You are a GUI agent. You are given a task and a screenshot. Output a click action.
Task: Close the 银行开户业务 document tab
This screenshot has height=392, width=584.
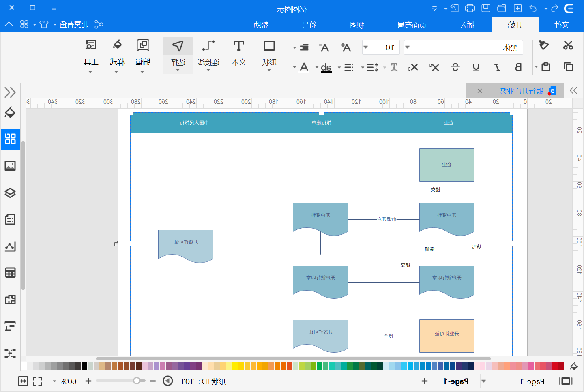pos(480,91)
